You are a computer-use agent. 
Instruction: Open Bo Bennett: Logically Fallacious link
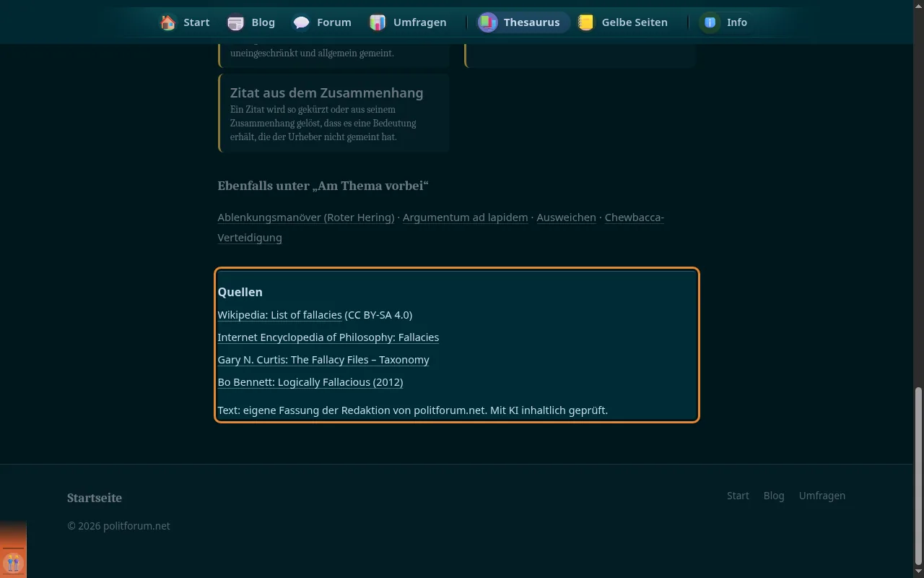point(310,382)
